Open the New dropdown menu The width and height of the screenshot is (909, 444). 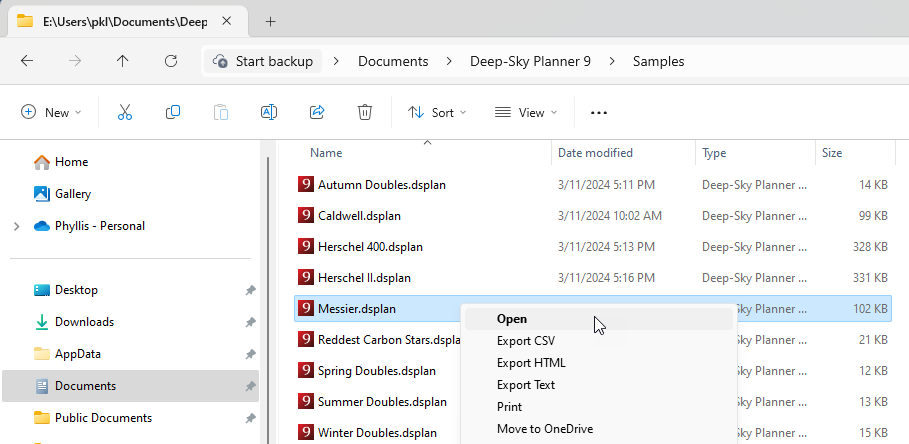[x=51, y=113]
